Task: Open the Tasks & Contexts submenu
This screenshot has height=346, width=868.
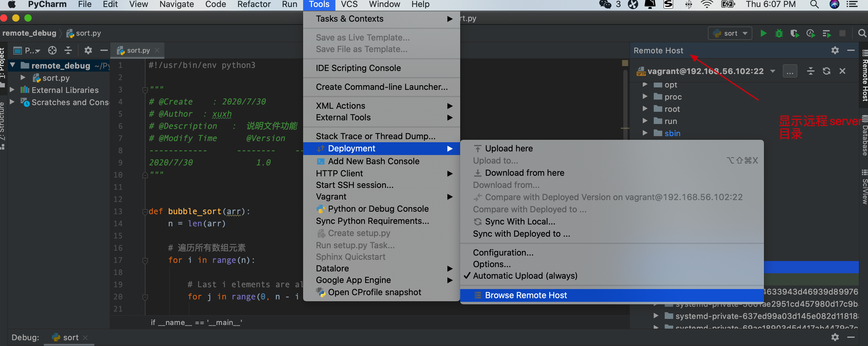Action: click(x=381, y=19)
